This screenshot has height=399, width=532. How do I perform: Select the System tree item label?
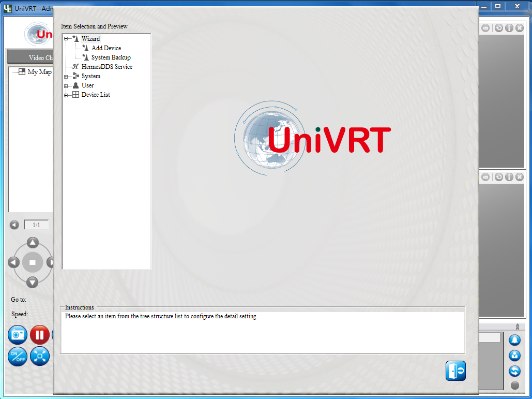(91, 76)
